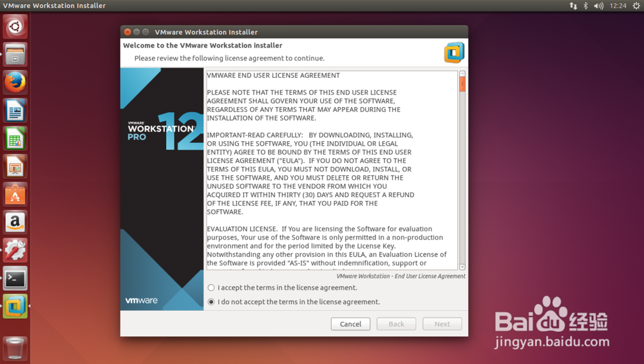Screen dimensions: 644x364
Task: Click 'VMWARE END USER LICENSE AGREEMENT' heading
Action: pyautogui.click(x=274, y=75)
